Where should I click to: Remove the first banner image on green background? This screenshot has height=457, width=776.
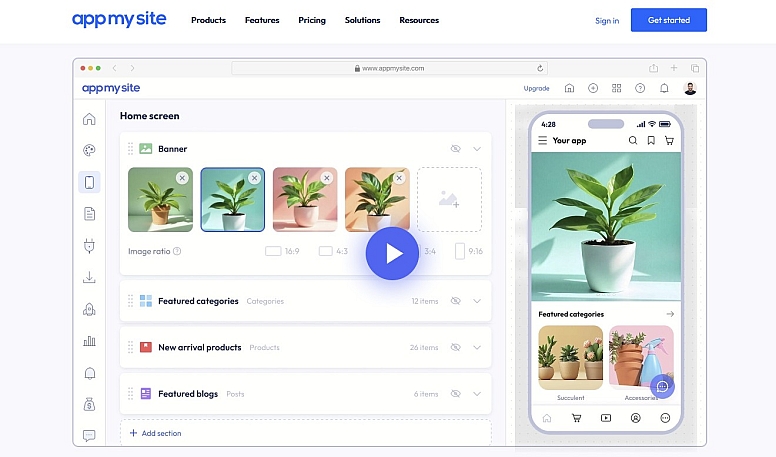click(x=182, y=178)
